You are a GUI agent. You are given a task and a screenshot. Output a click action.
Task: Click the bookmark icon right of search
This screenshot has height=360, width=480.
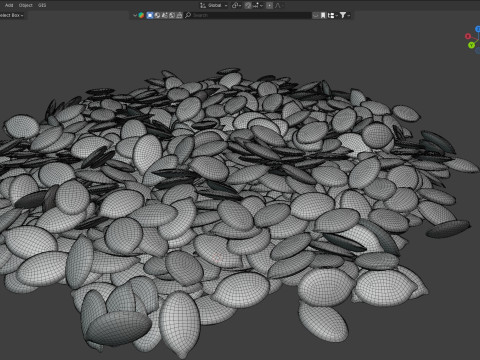coord(323,15)
